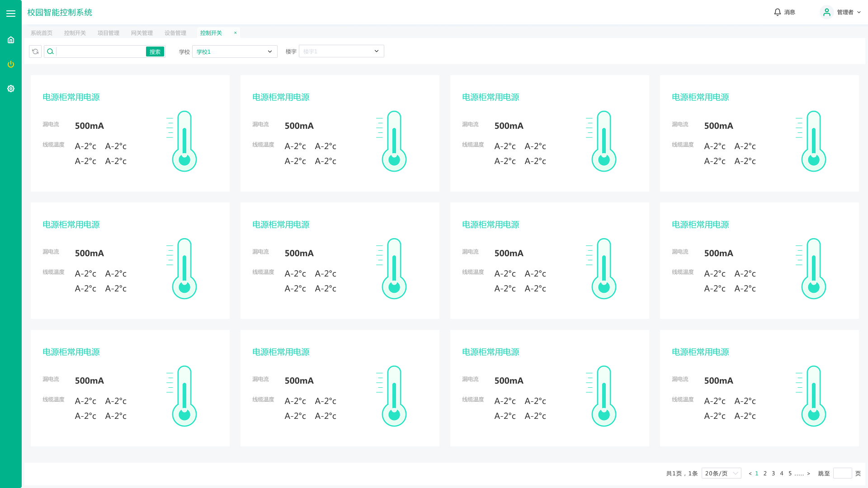Click the refresh icon button
The image size is (868, 488).
point(35,52)
